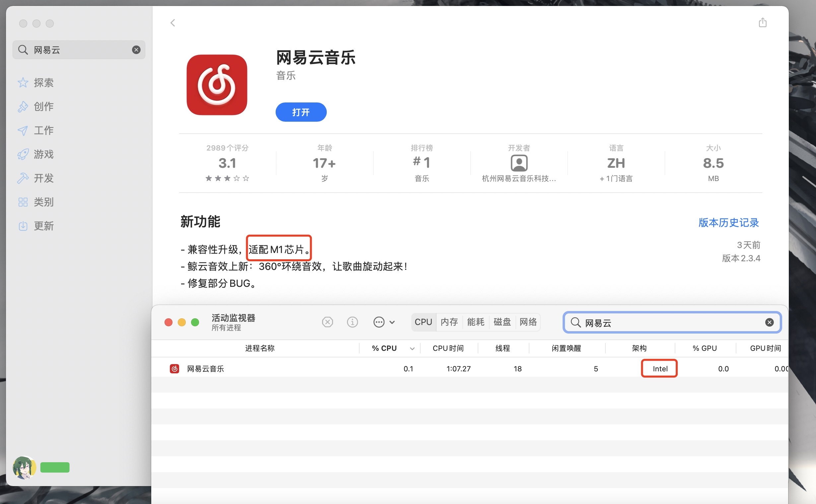Click the process info icon
Image resolution: width=816 pixels, height=504 pixels.
[x=352, y=322]
